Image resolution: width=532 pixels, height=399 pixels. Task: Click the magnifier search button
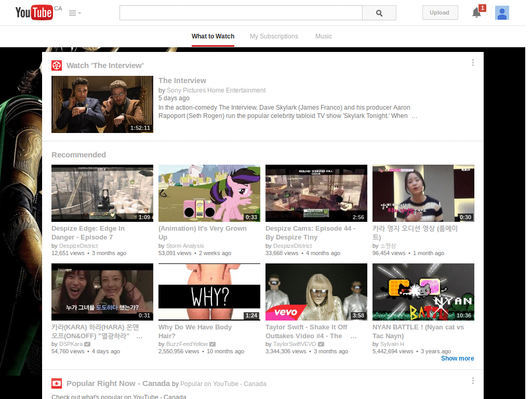pyautogui.click(x=379, y=13)
